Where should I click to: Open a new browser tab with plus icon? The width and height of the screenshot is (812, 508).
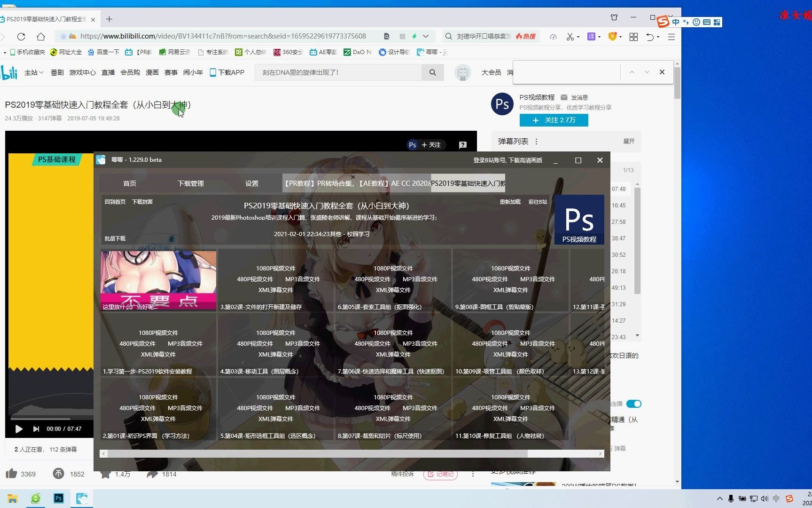click(x=109, y=19)
